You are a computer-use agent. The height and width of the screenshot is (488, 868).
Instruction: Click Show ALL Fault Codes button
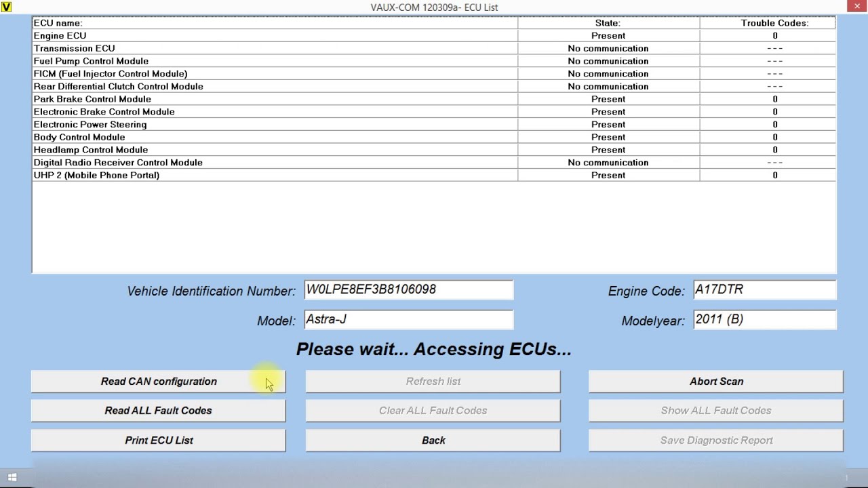click(x=716, y=411)
